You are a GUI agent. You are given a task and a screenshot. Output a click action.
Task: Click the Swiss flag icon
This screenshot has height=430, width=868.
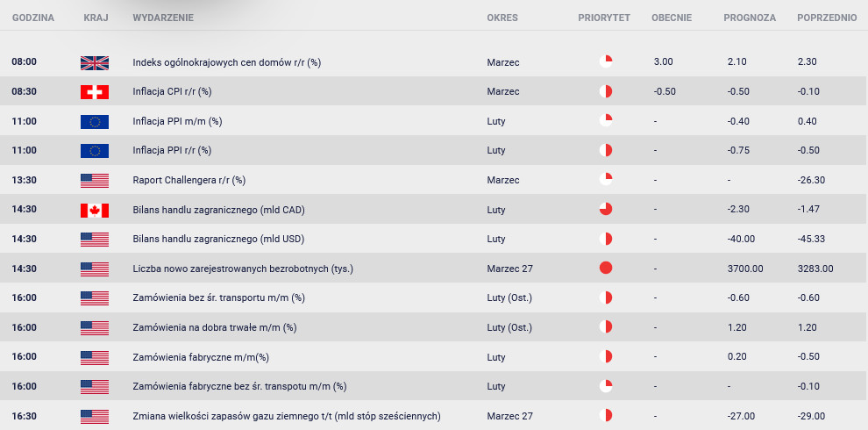coord(95,92)
